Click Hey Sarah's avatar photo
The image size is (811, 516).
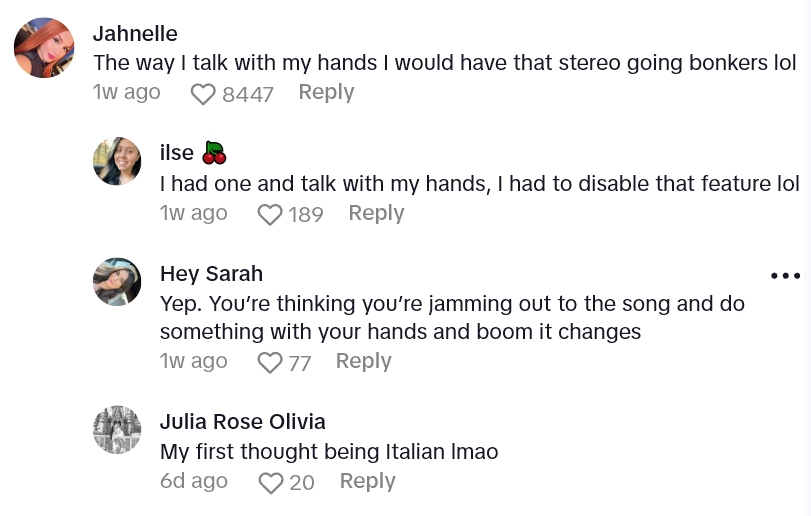click(117, 281)
